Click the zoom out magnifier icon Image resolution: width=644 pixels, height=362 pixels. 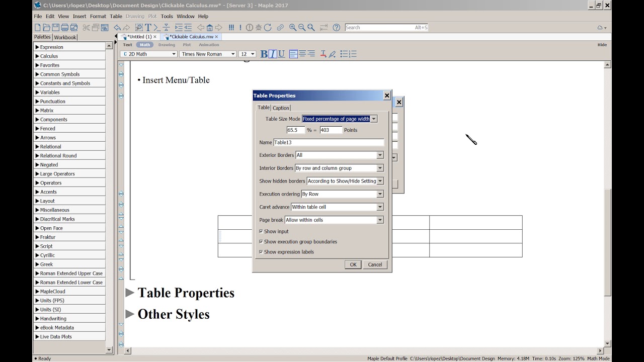pos(302,28)
